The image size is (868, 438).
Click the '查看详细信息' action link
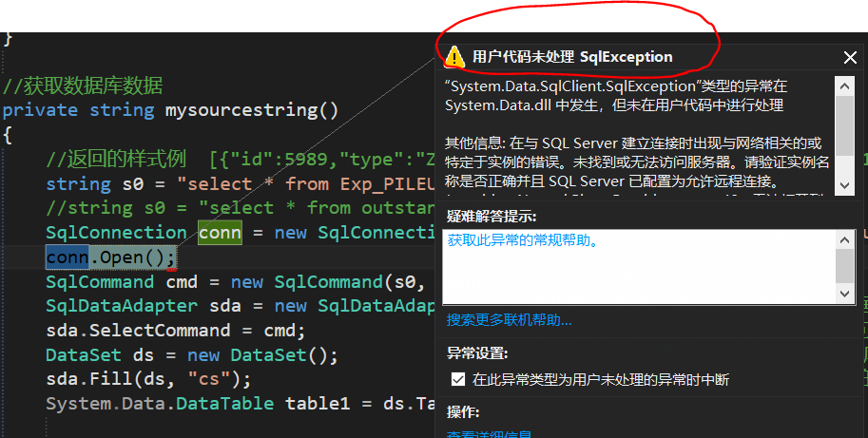point(490,432)
